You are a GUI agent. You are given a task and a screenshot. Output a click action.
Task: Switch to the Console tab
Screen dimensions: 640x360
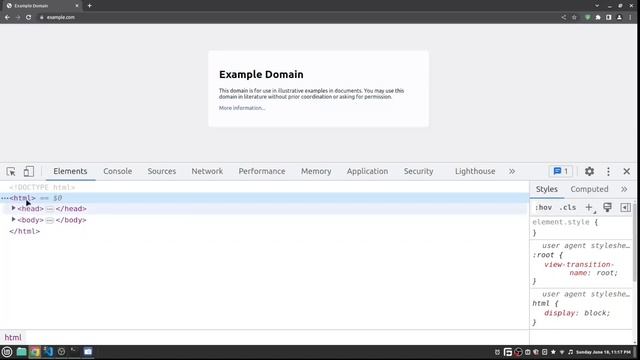(118, 171)
